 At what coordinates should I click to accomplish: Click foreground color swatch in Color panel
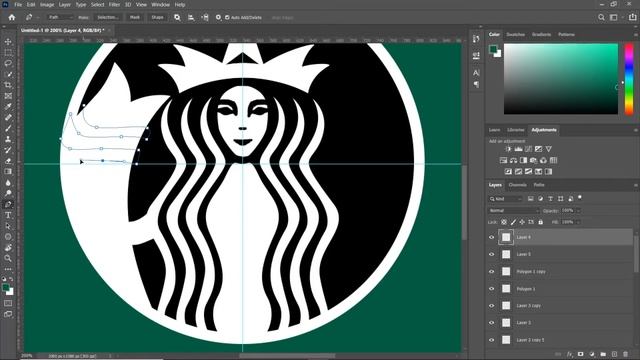(493, 49)
